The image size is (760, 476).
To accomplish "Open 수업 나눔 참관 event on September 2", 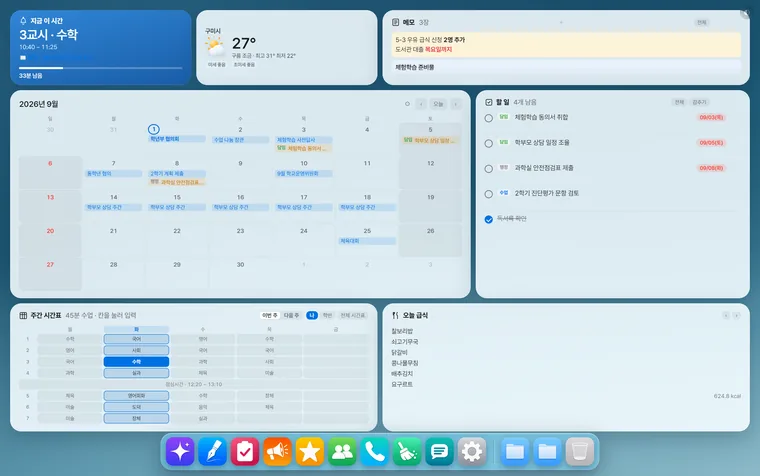I will tap(240, 140).
